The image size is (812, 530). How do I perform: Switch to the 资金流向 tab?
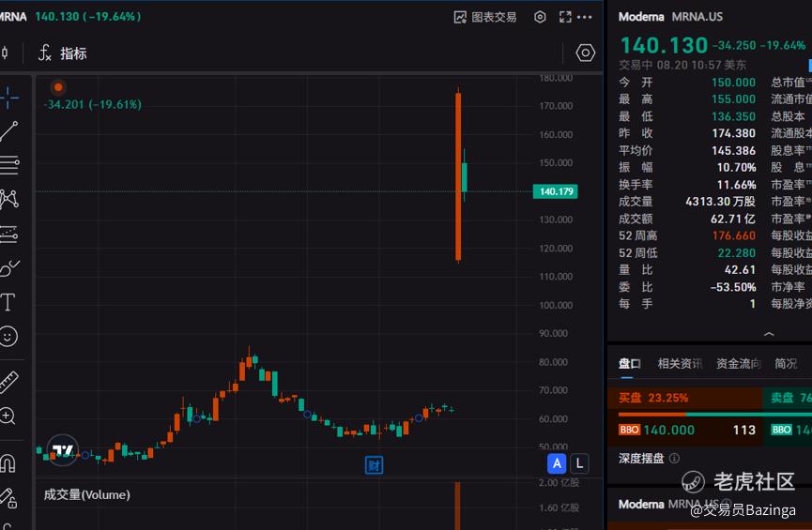point(739,364)
